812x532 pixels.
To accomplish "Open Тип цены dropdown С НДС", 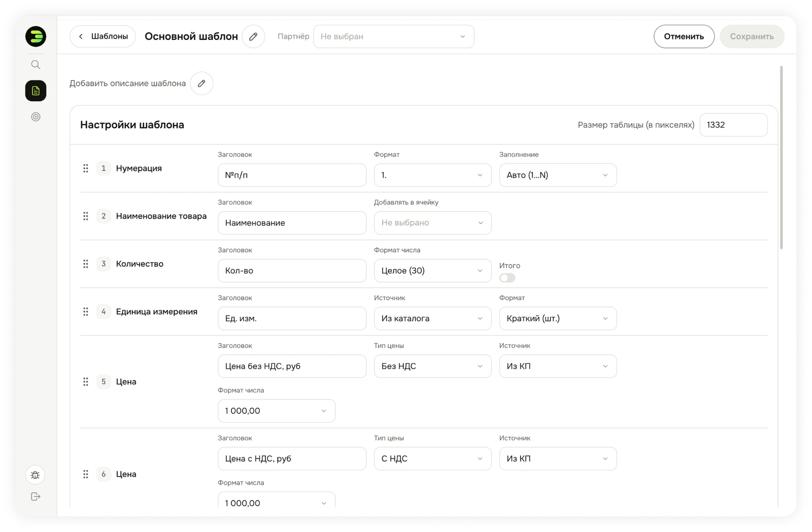I will click(x=433, y=458).
